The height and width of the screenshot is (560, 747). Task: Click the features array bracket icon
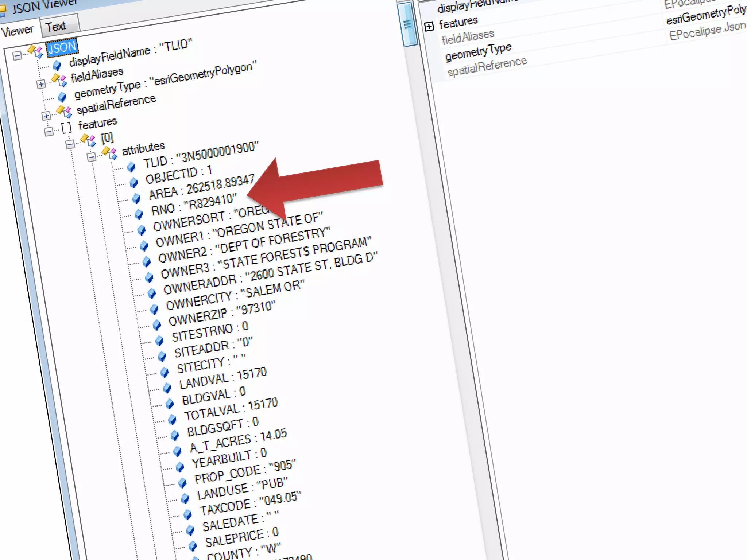(x=66, y=128)
